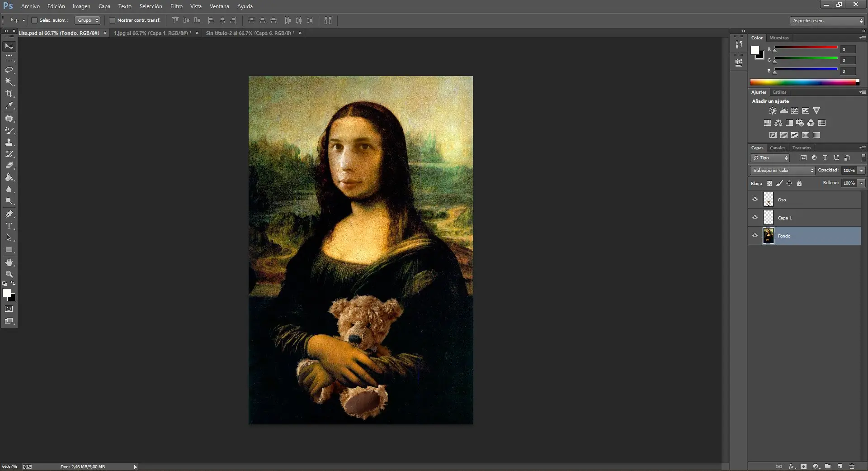Open the Opacidad slider dropdown arrow
Screen dimensions: 868x471
click(862, 171)
